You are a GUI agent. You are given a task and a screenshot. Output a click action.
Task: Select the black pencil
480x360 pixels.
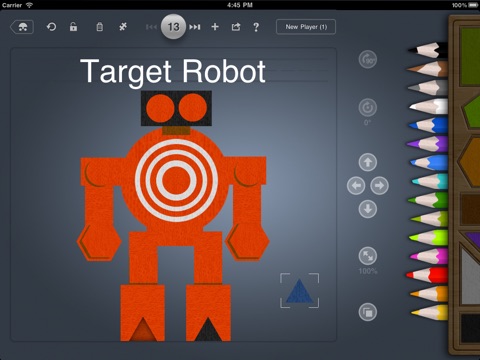[x=428, y=50]
